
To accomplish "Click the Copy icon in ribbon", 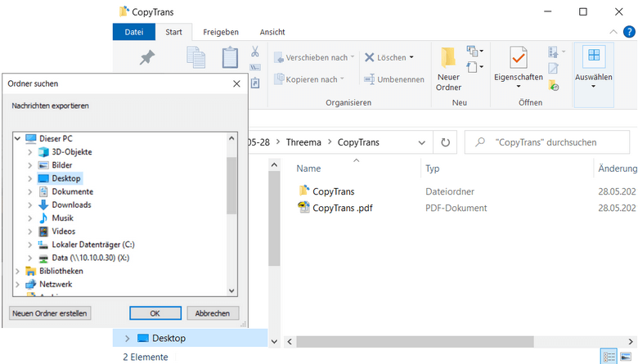I will click(x=195, y=57).
